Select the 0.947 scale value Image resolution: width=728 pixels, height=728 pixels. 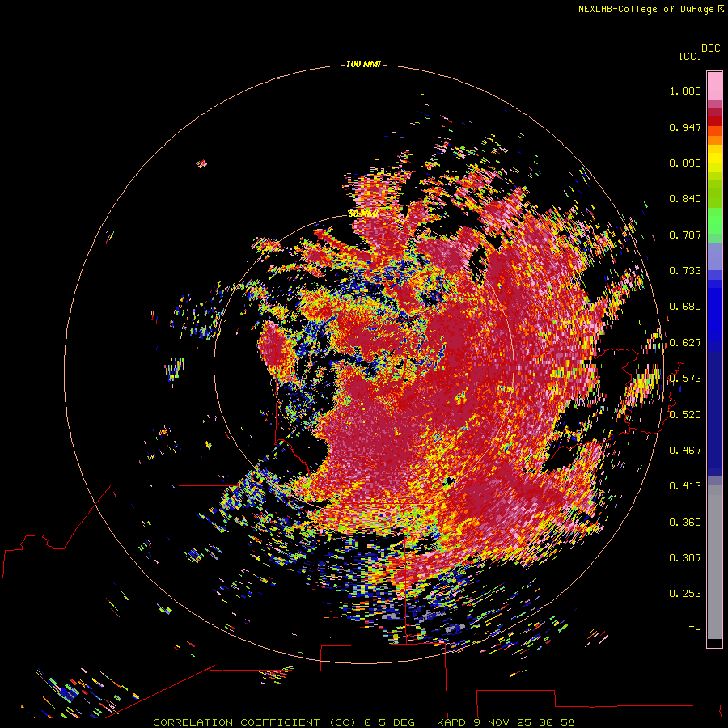click(x=685, y=127)
